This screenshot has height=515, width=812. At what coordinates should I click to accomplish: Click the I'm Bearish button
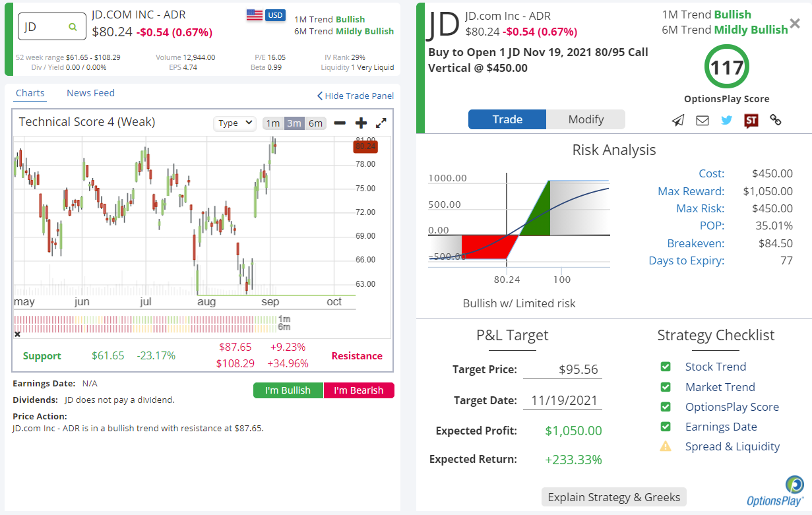(x=359, y=390)
